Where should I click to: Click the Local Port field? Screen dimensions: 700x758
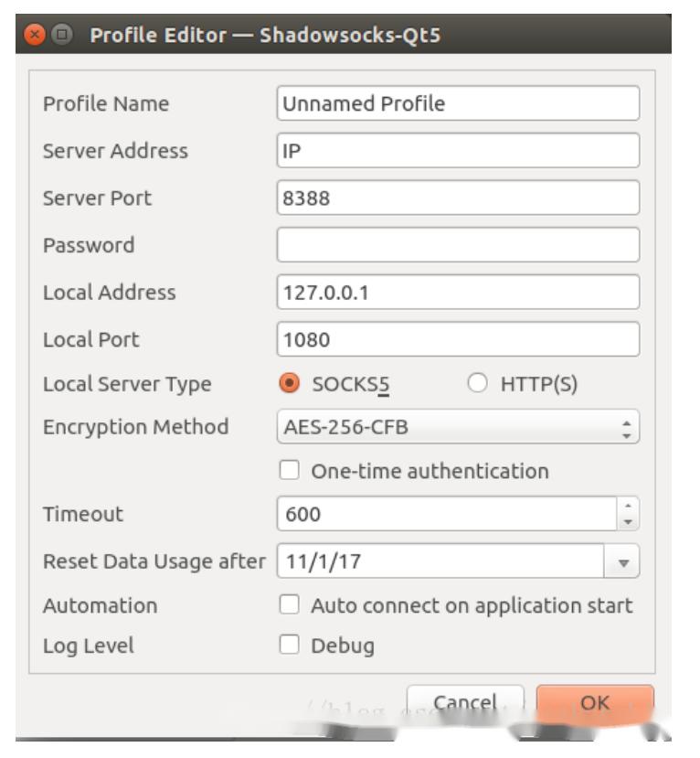457,340
